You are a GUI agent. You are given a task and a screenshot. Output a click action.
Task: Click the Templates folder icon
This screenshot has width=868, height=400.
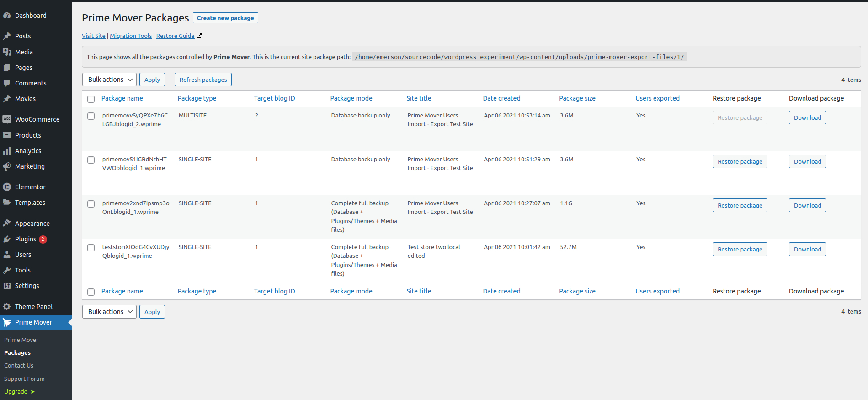[7, 203]
